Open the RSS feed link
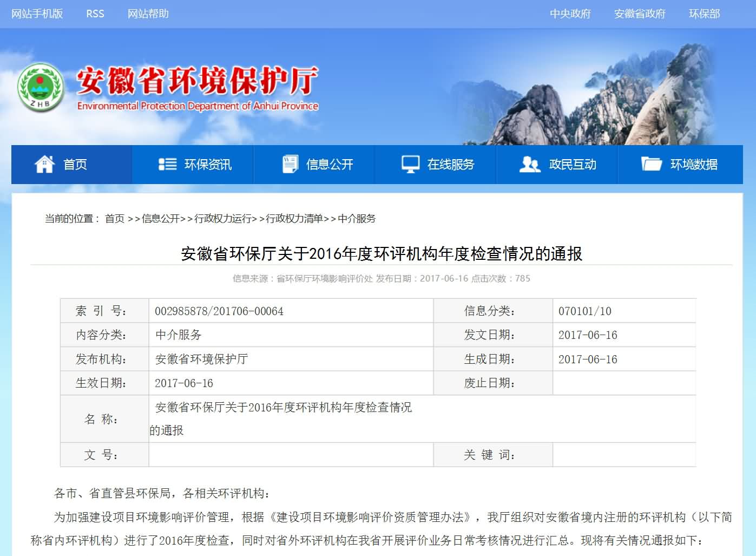The width and height of the screenshot is (756, 556). pyautogui.click(x=95, y=14)
